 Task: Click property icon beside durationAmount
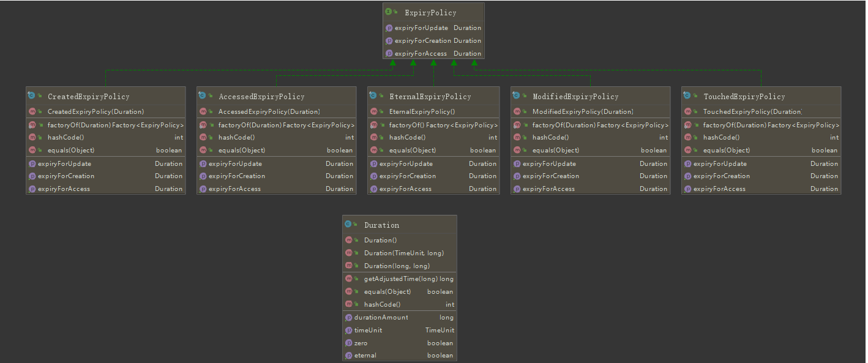[x=348, y=318]
